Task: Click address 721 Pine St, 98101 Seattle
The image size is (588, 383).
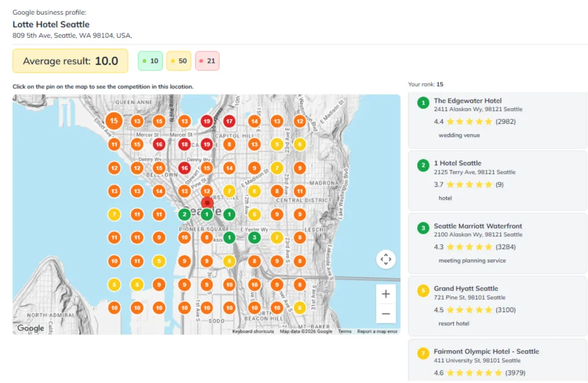Action: pyautogui.click(x=469, y=297)
